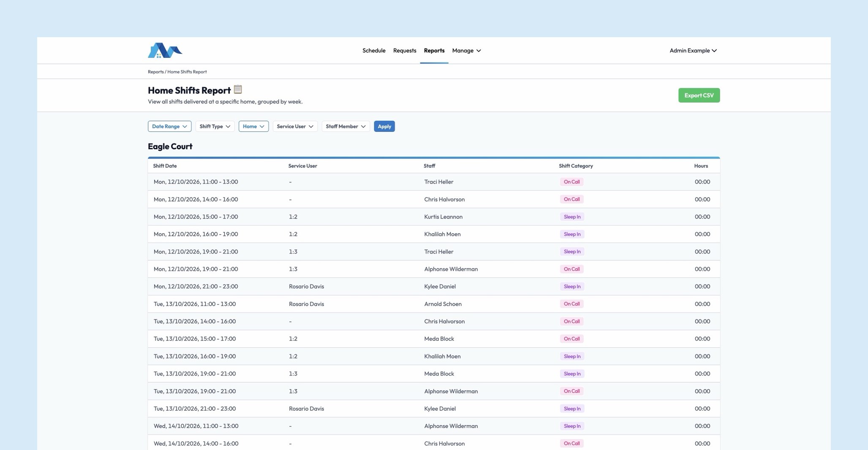Click the company logo icon
Image resolution: width=868 pixels, height=450 pixels.
pyautogui.click(x=165, y=50)
